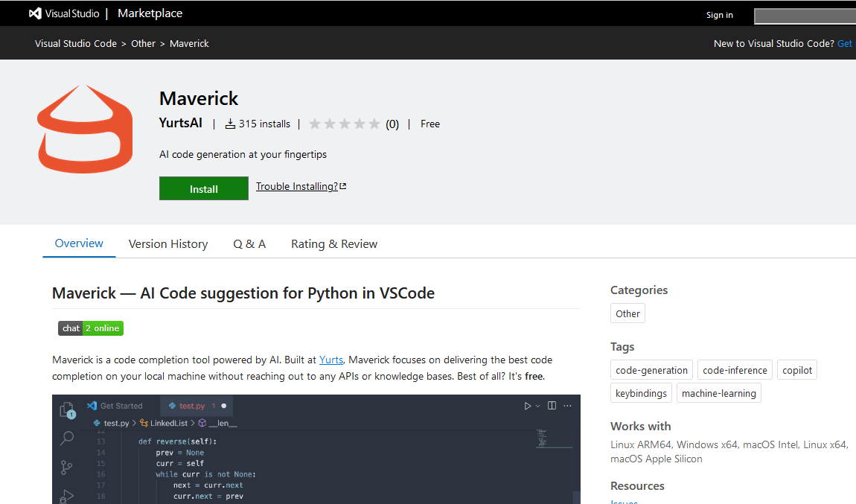856x504 pixels.
Task: Click the Maverick orange extension logo
Action: [85, 128]
